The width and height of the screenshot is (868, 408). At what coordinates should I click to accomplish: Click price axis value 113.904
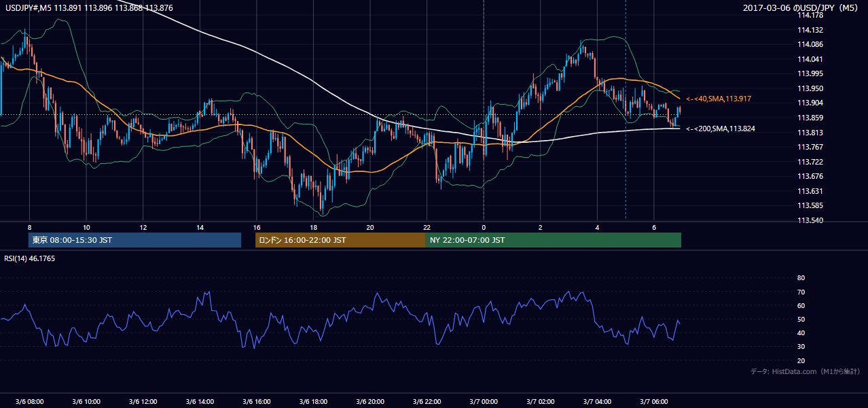(810, 103)
